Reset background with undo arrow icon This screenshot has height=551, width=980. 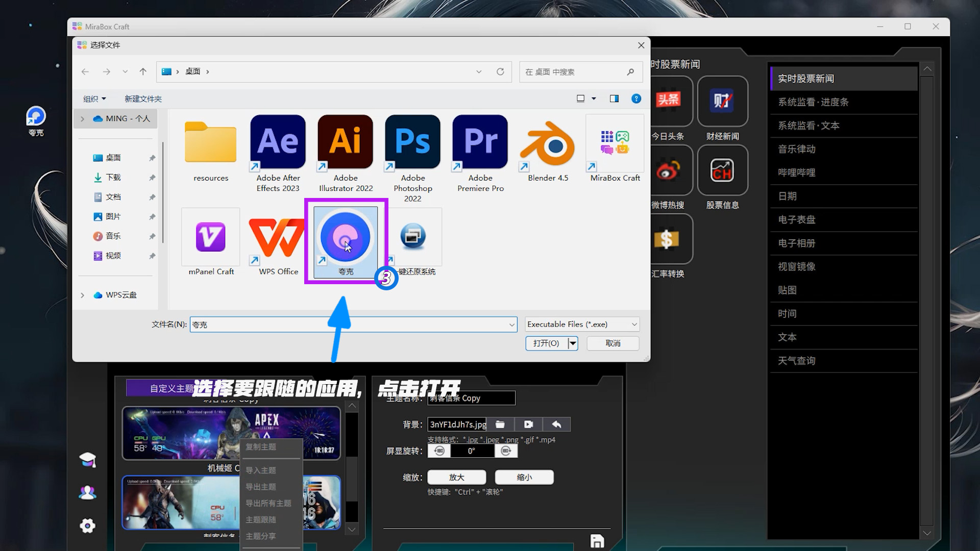[x=556, y=424]
